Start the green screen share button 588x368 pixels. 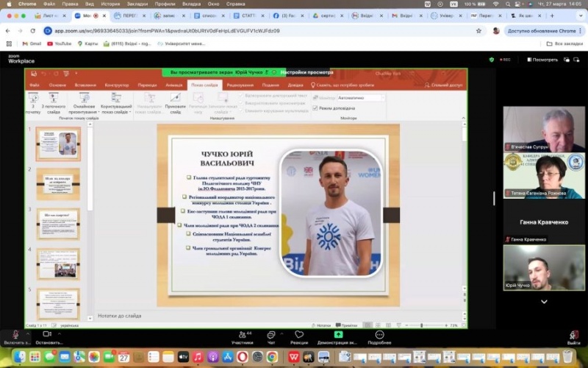pyautogui.click(x=338, y=335)
